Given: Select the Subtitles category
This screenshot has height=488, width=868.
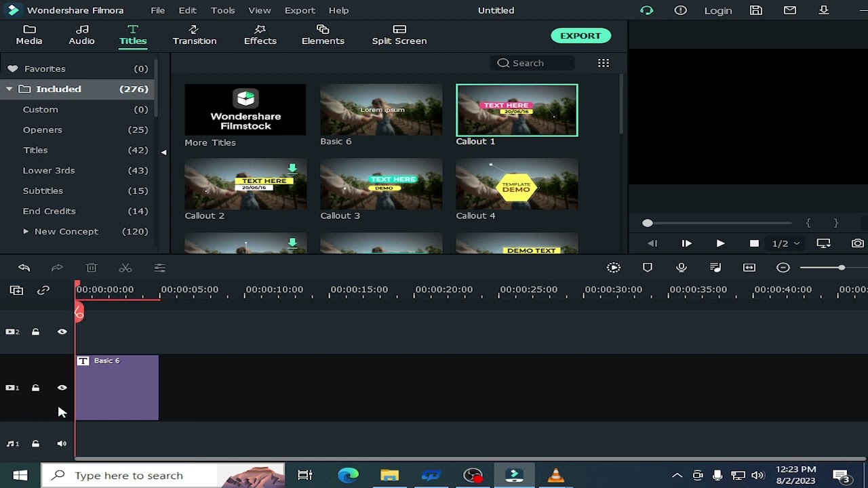Looking at the screenshot, I should click(x=43, y=190).
